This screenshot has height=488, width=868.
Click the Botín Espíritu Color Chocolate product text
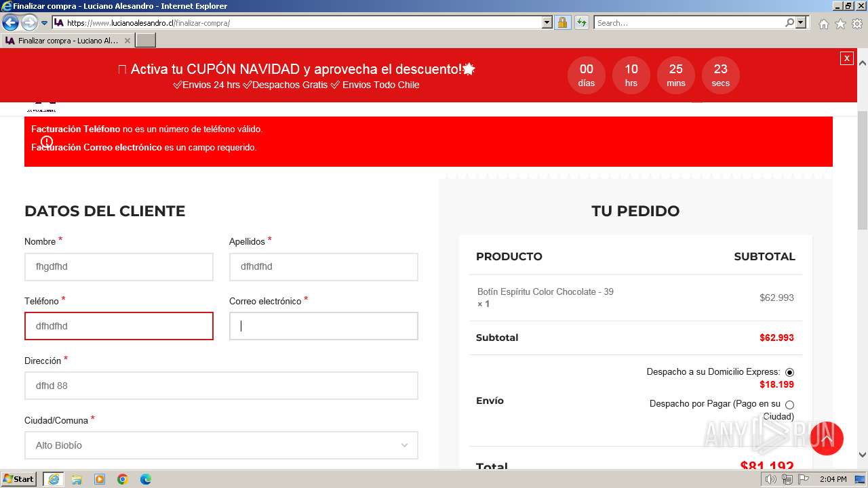click(x=545, y=291)
